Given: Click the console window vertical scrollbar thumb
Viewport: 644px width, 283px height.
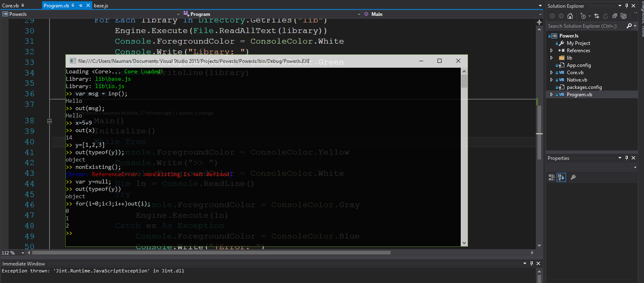Looking at the screenshot, I should click(x=464, y=81).
